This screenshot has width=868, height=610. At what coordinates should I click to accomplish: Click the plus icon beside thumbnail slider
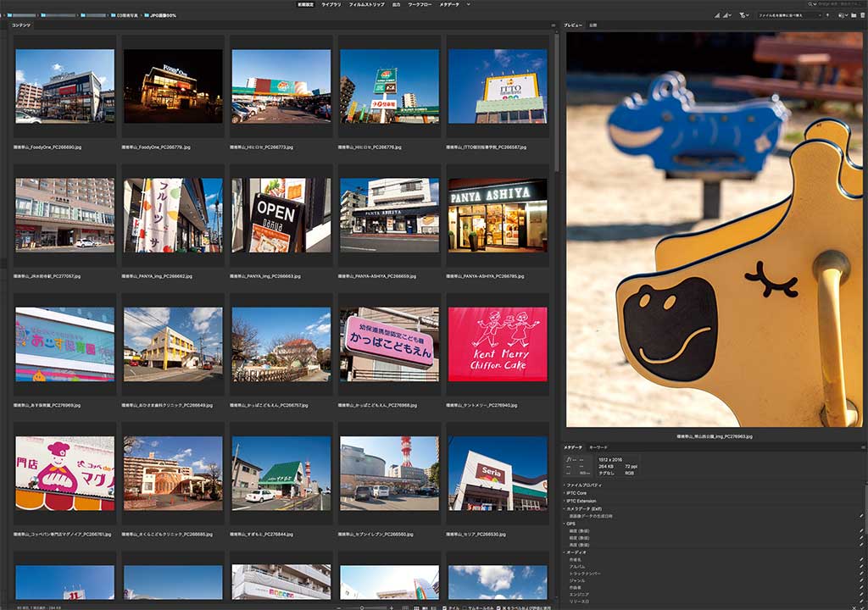click(392, 607)
